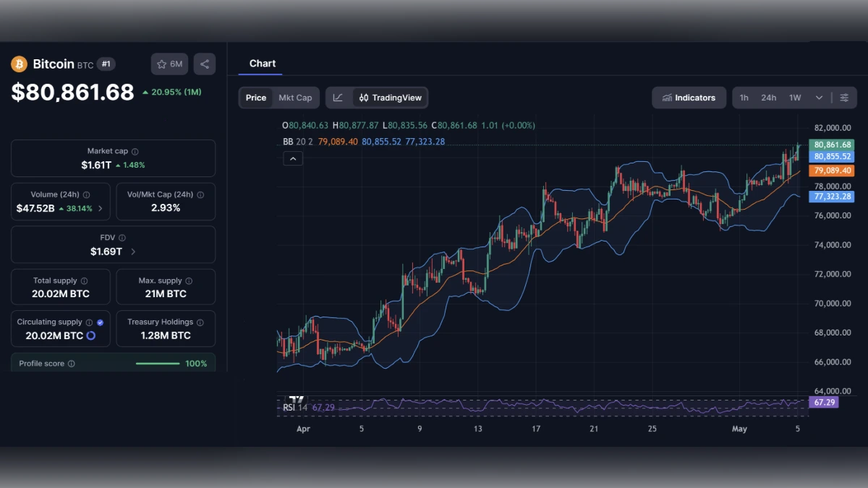Open Market cap info tooltip icon
Viewport: 868px width, 488px height.
[x=135, y=152]
